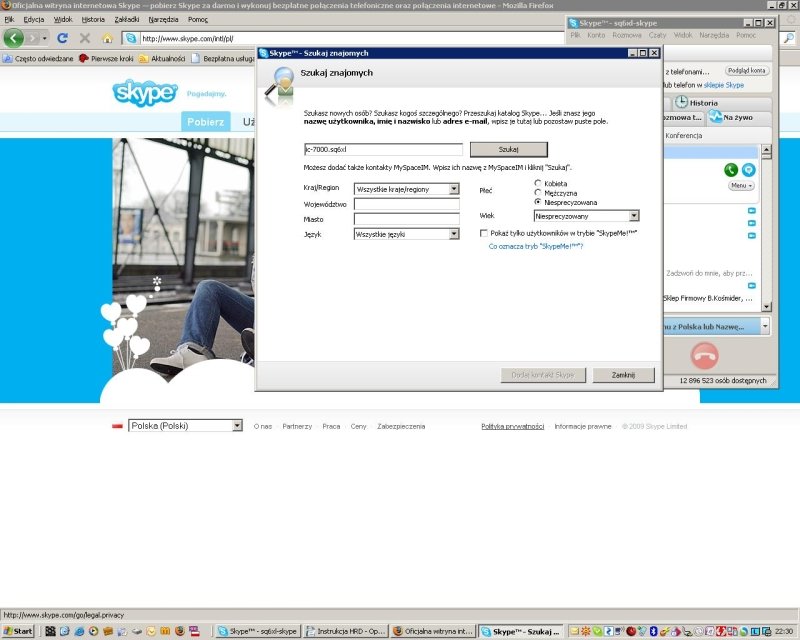Click the Województwo input field
The width and height of the screenshot is (800, 640).
[x=407, y=204]
